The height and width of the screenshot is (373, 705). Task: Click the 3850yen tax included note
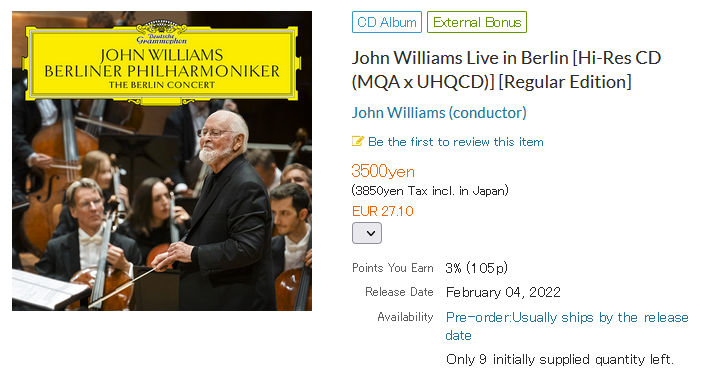pyautogui.click(x=430, y=191)
